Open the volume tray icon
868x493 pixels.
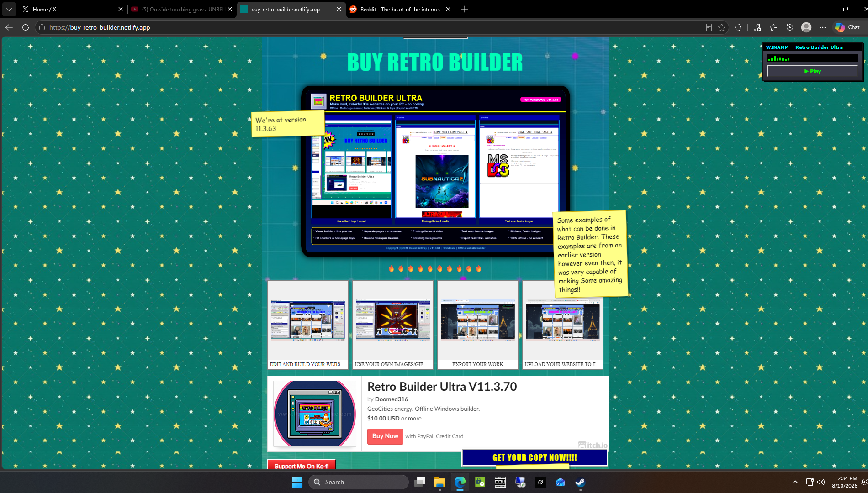(x=821, y=482)
